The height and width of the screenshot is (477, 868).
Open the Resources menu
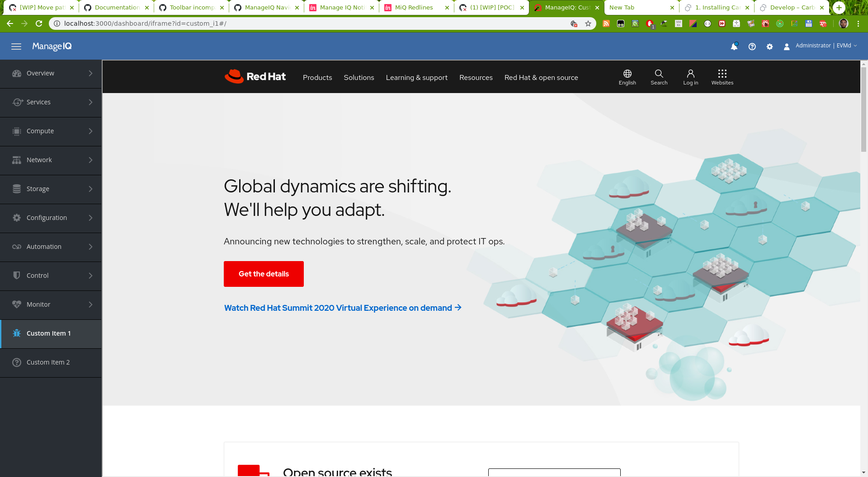coord(476,78)
